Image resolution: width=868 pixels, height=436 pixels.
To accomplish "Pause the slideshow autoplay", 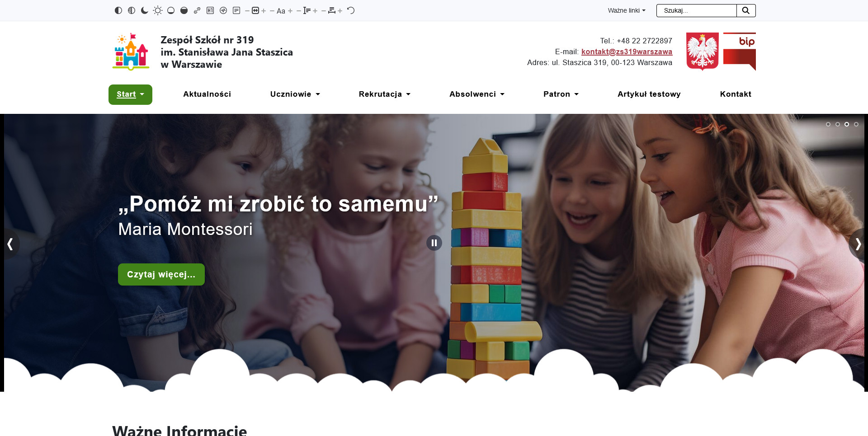I will tap(434, 243).
